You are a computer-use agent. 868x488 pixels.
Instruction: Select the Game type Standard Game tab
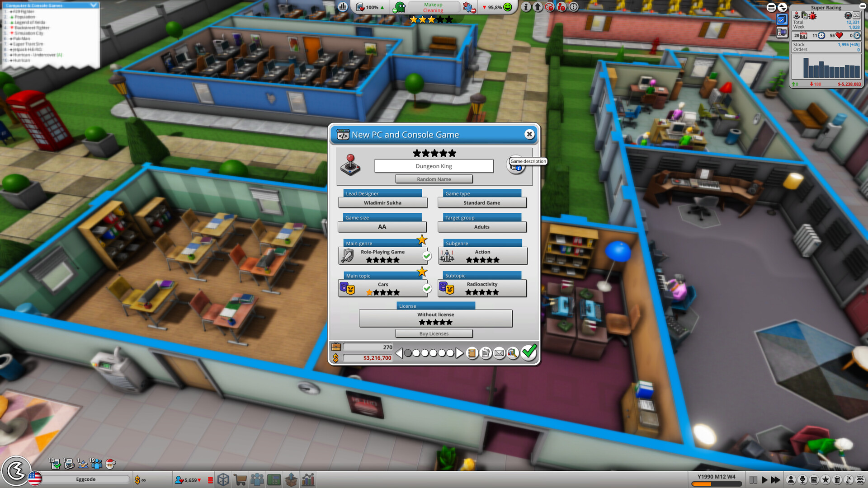point(481,202)
